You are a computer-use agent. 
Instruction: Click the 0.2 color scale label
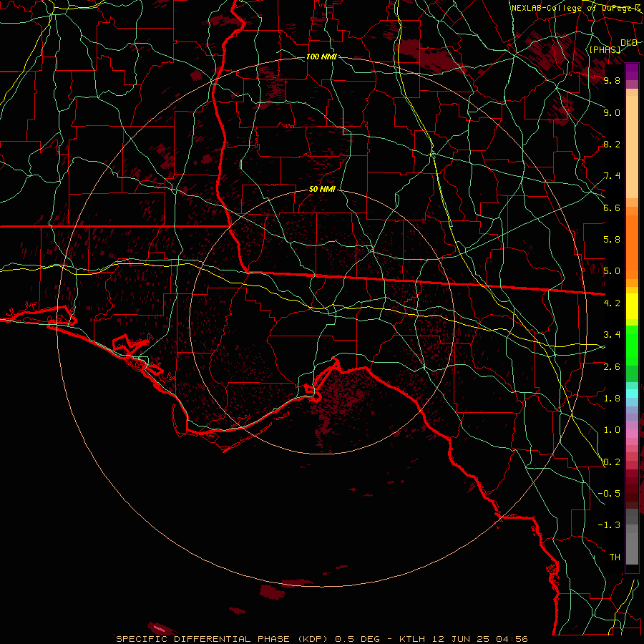(612, 462)
